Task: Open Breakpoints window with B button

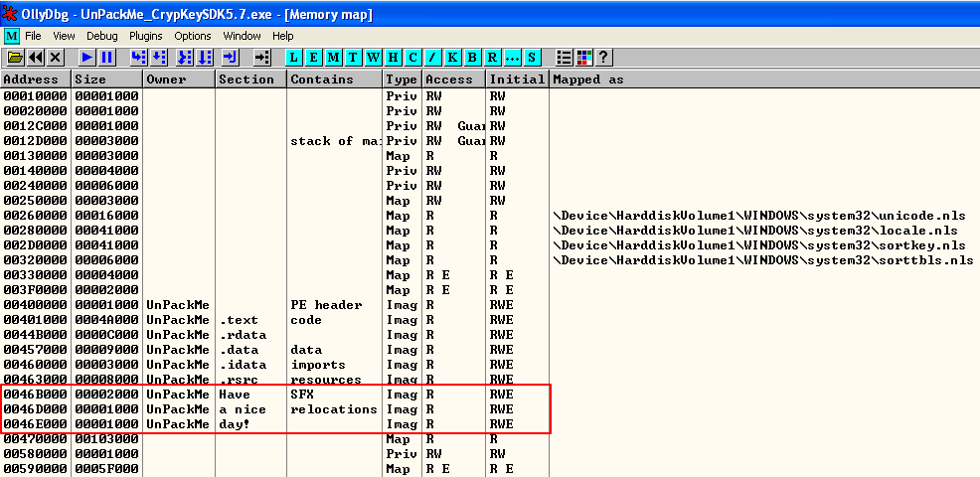Action: coord(472,58)
